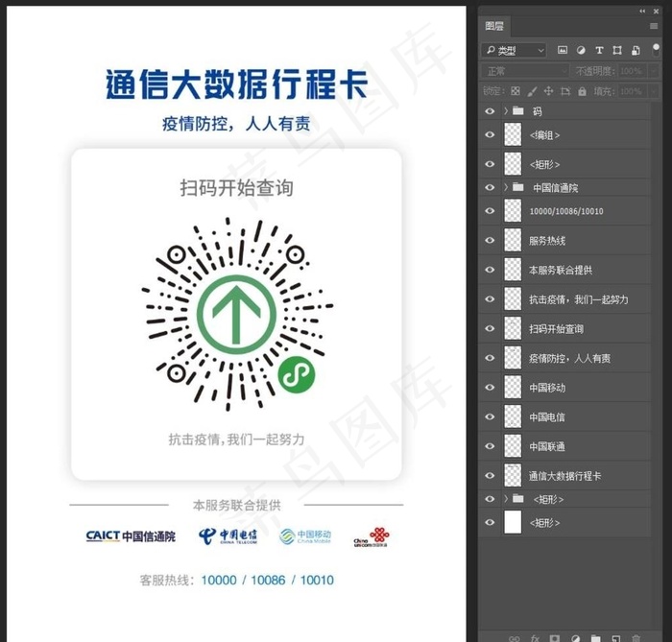Hide the 码 group with its eye icon

490,111
